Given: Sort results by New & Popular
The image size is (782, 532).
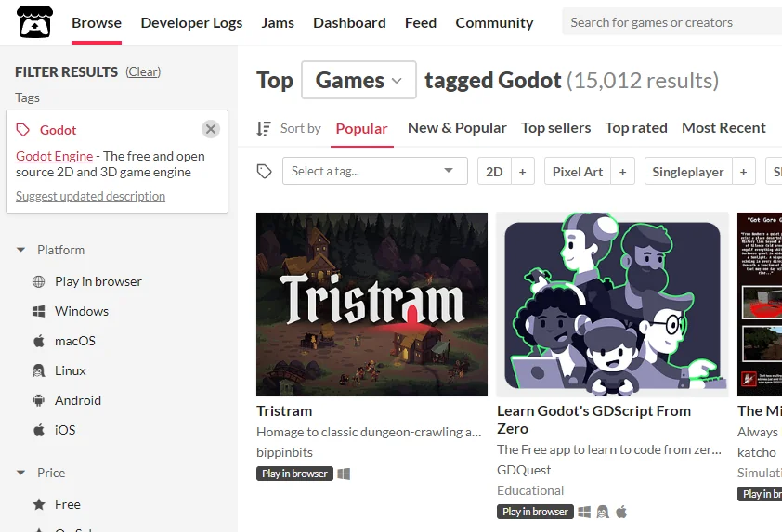Looking at the screenshot, I should 457,128.
